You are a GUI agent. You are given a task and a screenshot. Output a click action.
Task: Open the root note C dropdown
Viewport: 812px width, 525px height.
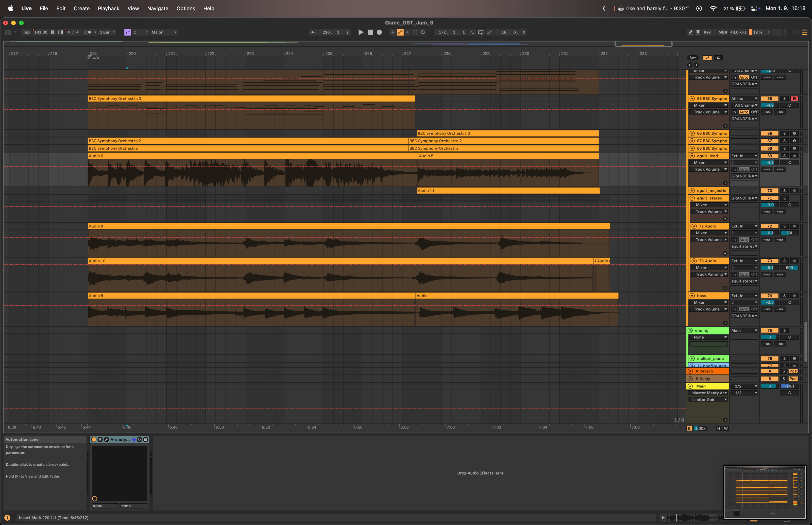tap(140, 32)
